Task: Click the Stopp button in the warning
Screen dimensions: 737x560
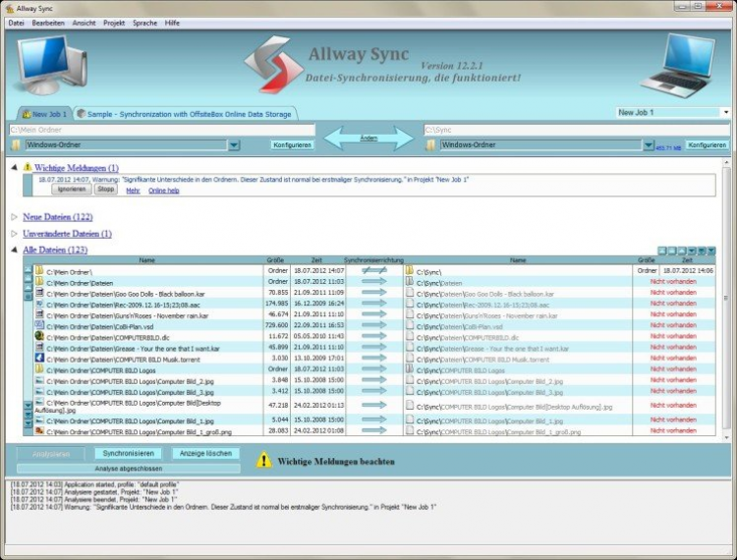Action: pos(106,189)
